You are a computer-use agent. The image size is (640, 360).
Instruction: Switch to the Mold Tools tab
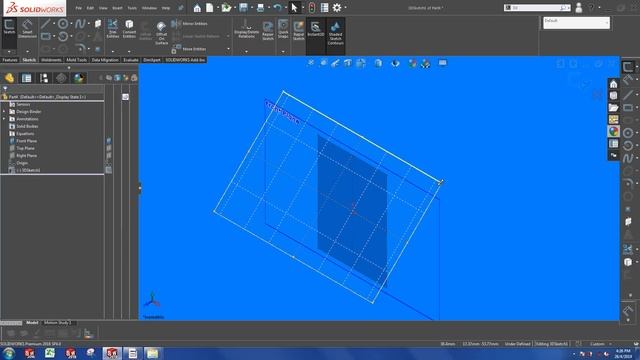[x=76, y=60]
